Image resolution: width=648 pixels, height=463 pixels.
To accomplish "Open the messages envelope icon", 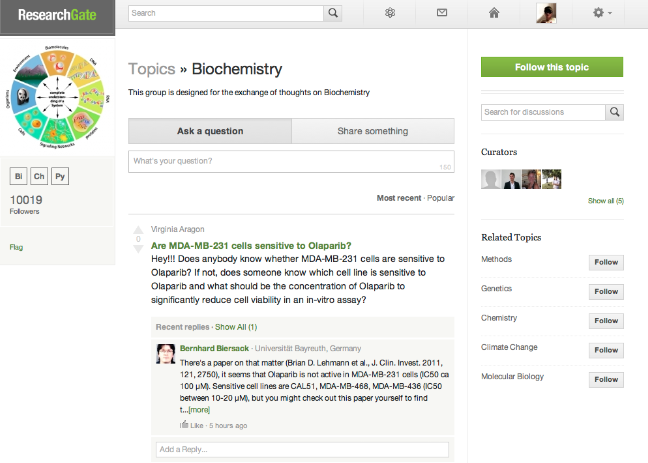I will pos(442,13).
